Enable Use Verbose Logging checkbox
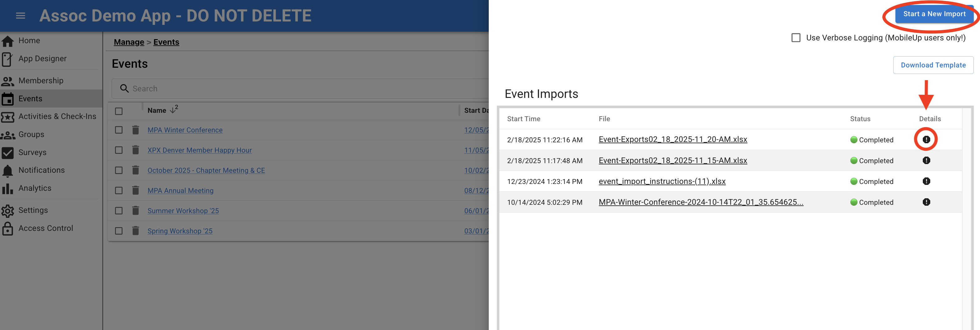Viewport: 980px width, 330px height. coord(796,38)
